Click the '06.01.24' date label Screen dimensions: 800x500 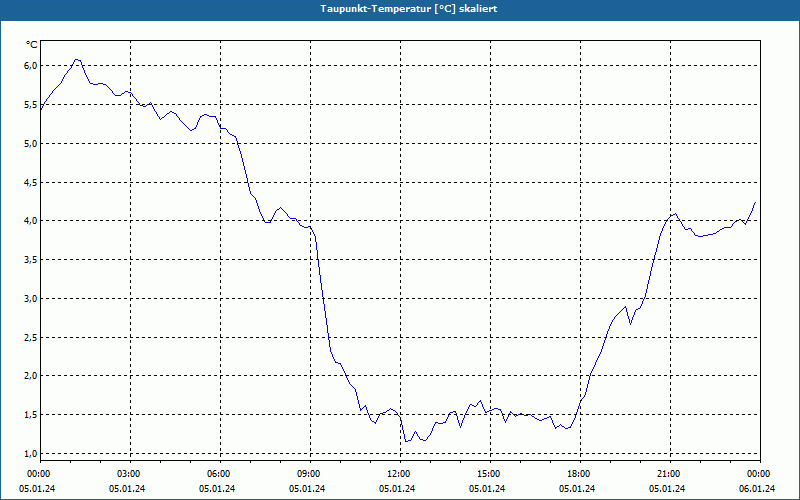point(757,488)
